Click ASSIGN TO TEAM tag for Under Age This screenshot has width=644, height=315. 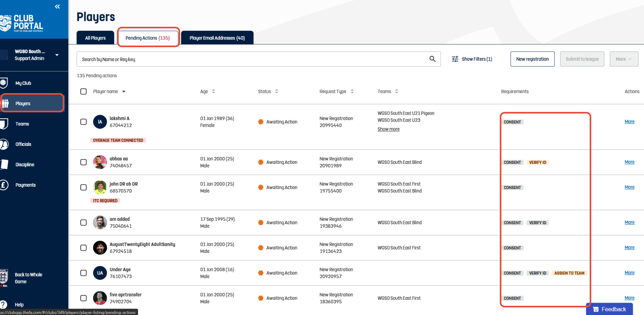click(569, 273)
